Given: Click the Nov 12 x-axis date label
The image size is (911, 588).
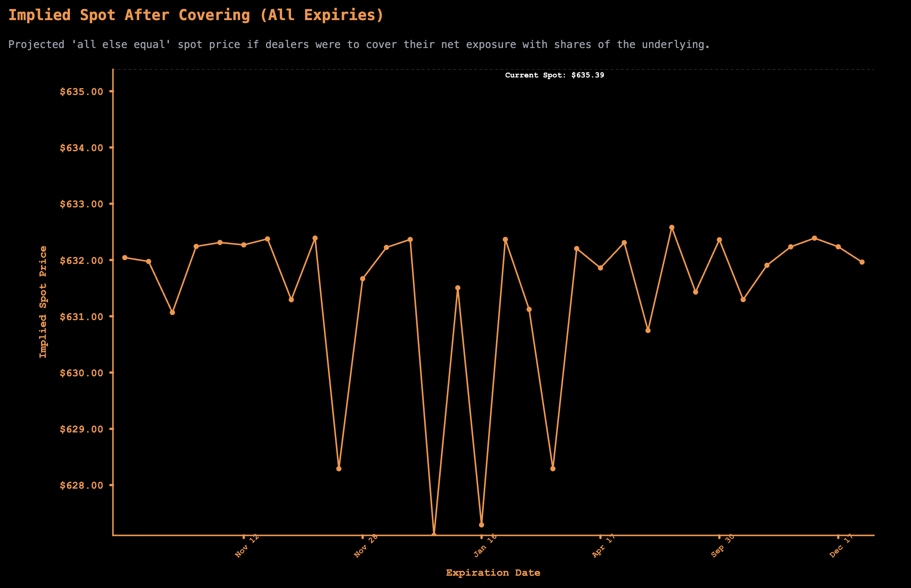Looking at the screenshot, I should click(x=247, y=546).
